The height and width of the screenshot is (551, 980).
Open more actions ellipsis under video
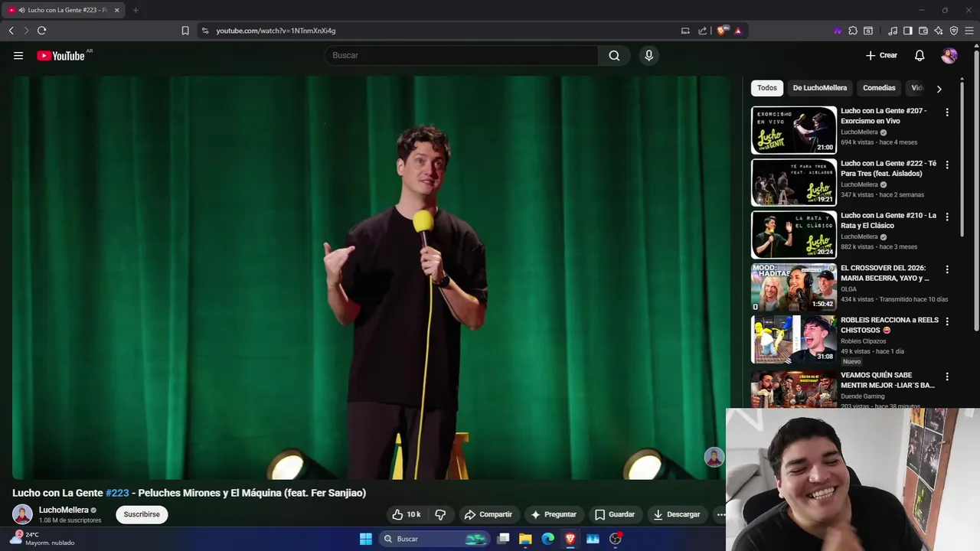(720, 514)
